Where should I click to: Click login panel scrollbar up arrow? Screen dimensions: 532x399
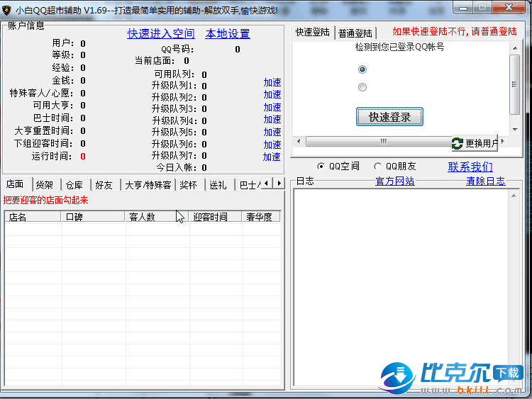[515, 47]
